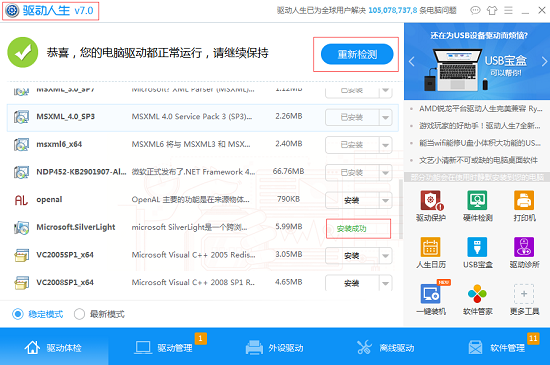550x365 pixels.
Task: Select the 最新模式 radio button
Action: pyautogui.click(x=80, y=314)
